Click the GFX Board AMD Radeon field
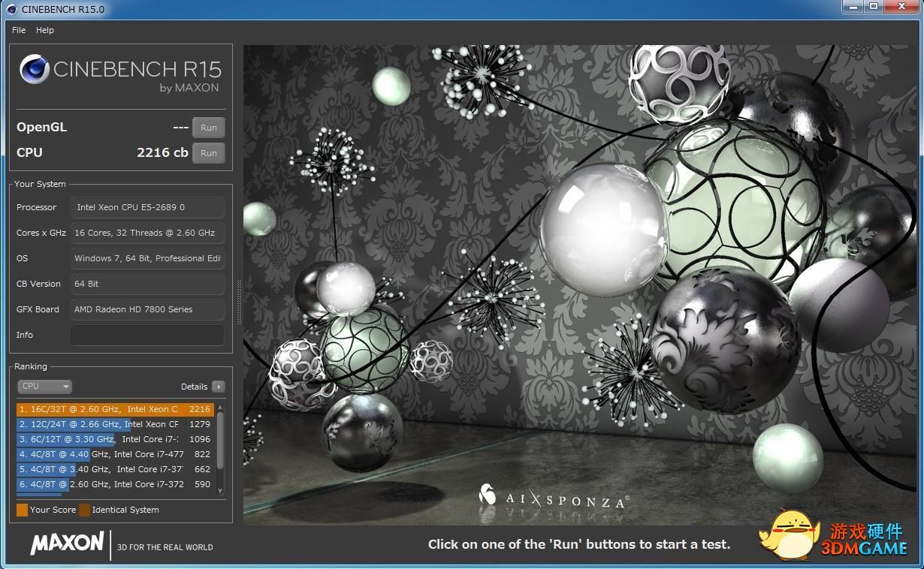 tap(147, 309)
